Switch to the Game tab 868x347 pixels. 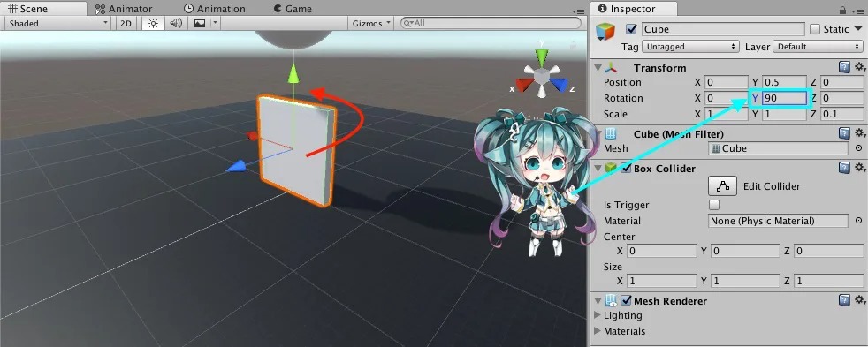pos(293,9)
